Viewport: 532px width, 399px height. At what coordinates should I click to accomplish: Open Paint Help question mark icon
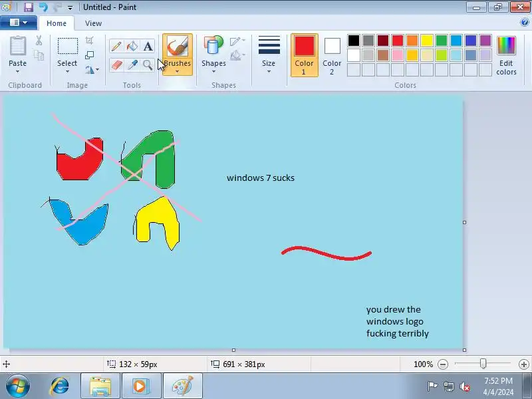pyautogui.click(x=524, y=23)
